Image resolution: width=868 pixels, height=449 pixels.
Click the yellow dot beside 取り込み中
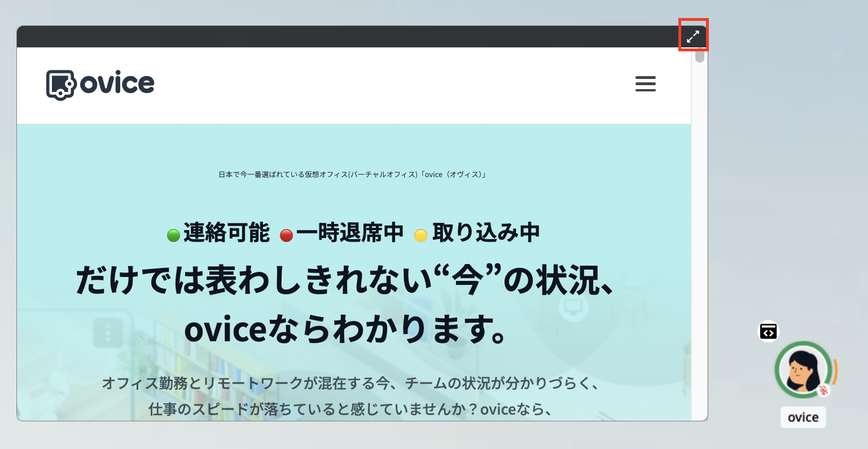point(420,235)
